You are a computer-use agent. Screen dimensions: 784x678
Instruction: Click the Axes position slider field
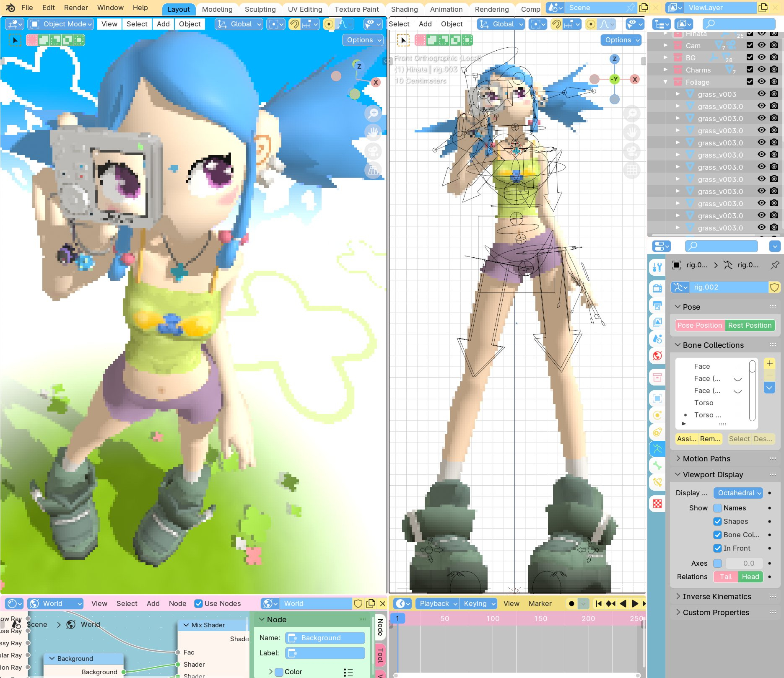744,563
